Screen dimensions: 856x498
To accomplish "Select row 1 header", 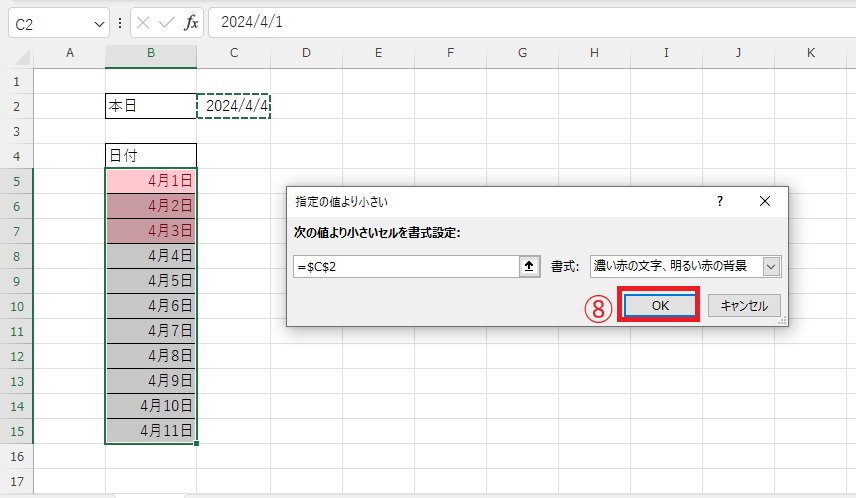I will [16, 81].
